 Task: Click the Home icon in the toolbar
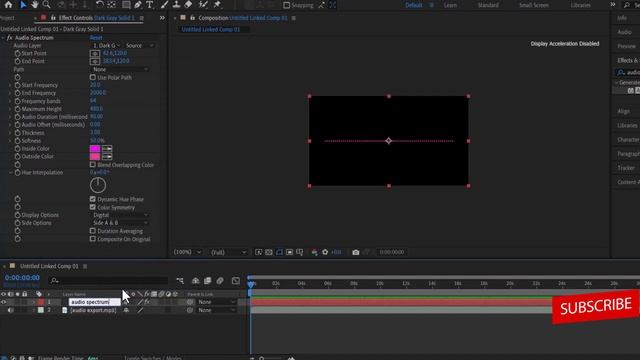8,5
